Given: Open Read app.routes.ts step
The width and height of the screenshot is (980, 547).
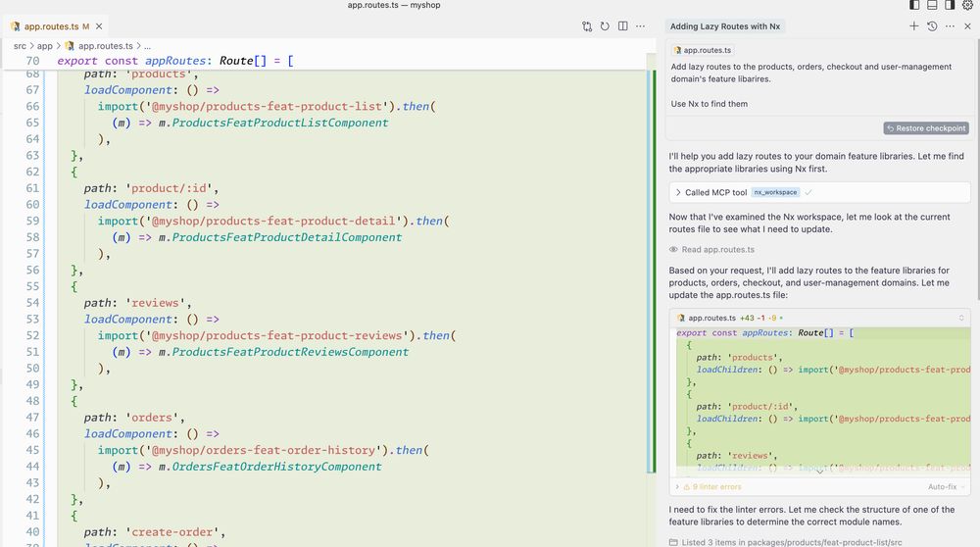Looking at the screenshot, I should (717, 249).
